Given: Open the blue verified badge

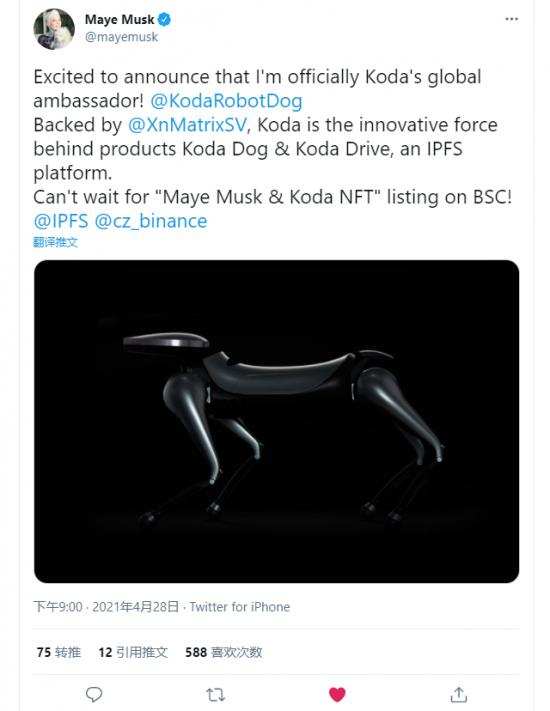Looking at the screenshot, I should (164, 19).
